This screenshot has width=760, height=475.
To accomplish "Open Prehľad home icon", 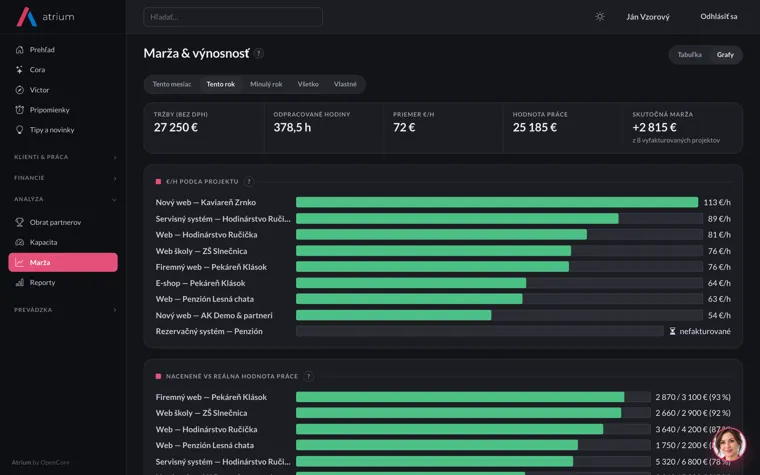I will click(x=19, y=49).
